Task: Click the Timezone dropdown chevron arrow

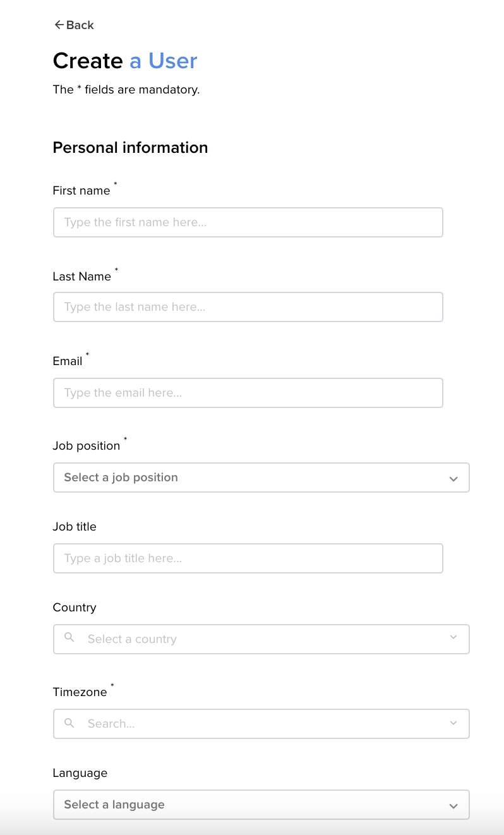Action: [x=453, y=723]
